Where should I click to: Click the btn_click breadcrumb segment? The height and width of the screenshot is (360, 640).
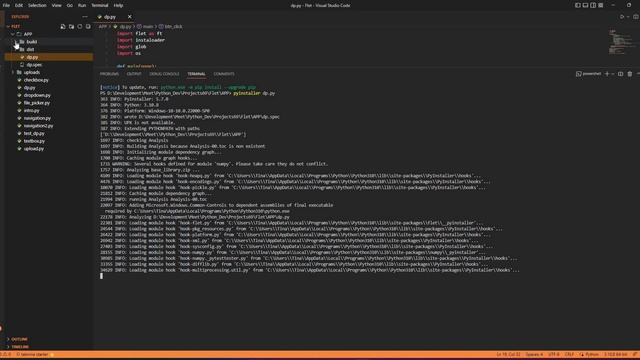point(171,27)
